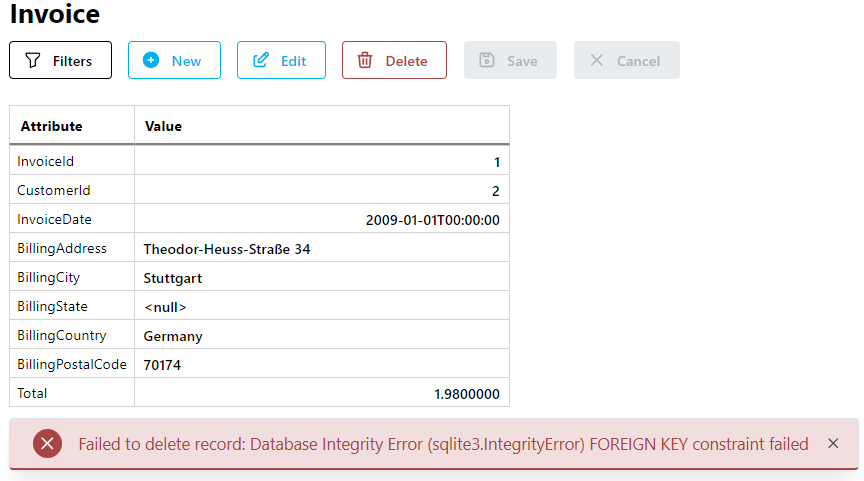Open the Filters button label

(72, 61)
